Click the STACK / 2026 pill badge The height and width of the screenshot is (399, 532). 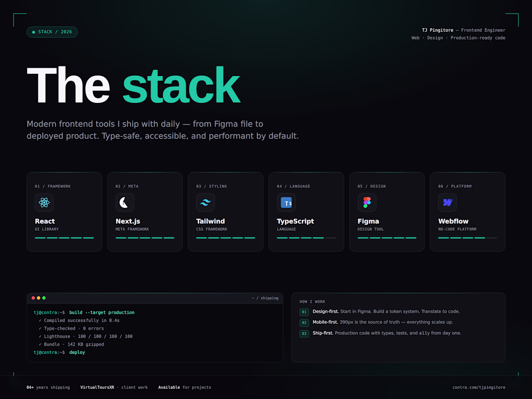tap(52, 32)
